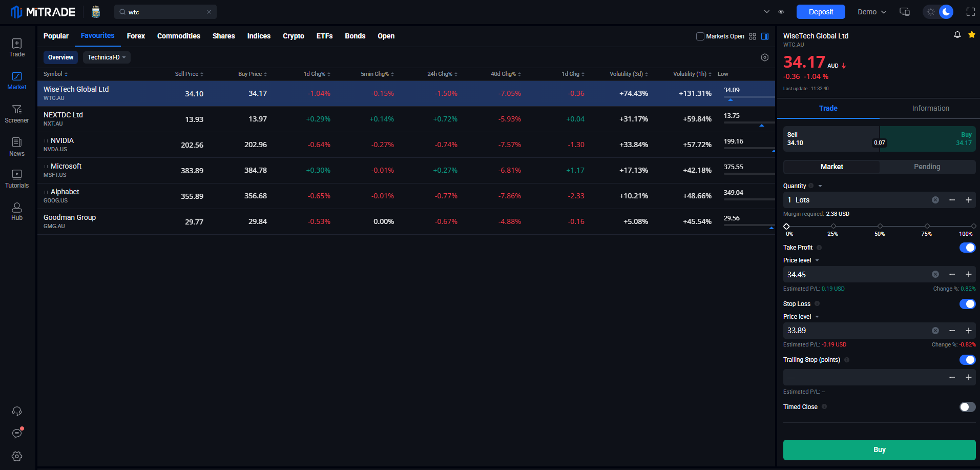The height and width of the screenshot is (470, 980).
Task: Click the Deposit button
Action: click(821, 12)
